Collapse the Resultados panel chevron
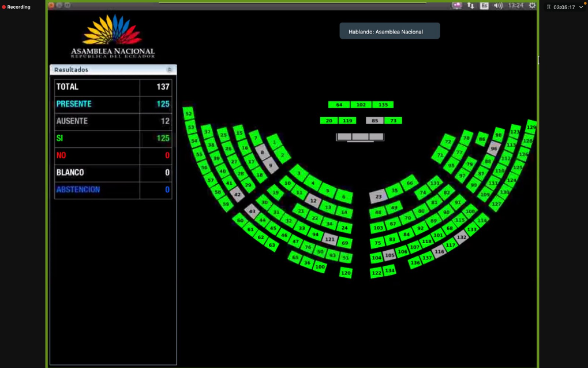 coord(169,70)
